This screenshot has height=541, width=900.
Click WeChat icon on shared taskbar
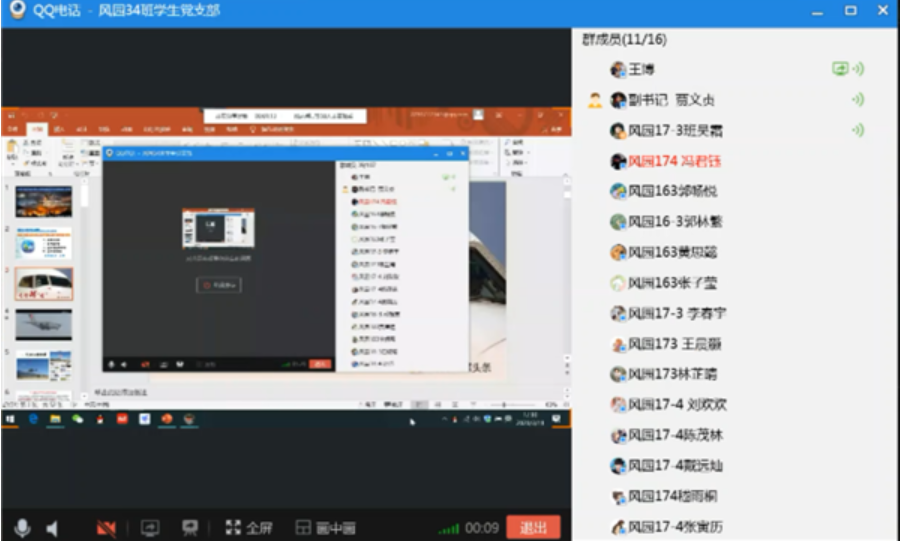(77, 419)
